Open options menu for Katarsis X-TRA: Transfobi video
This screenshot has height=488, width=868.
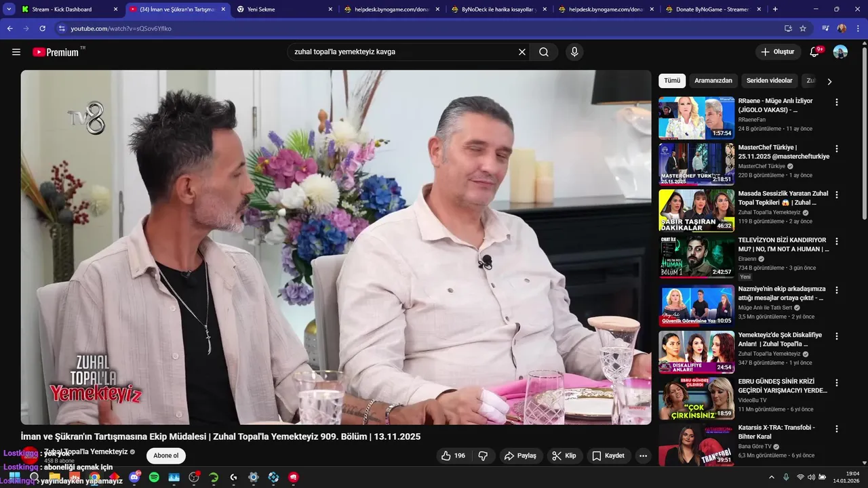click(837, 428)
